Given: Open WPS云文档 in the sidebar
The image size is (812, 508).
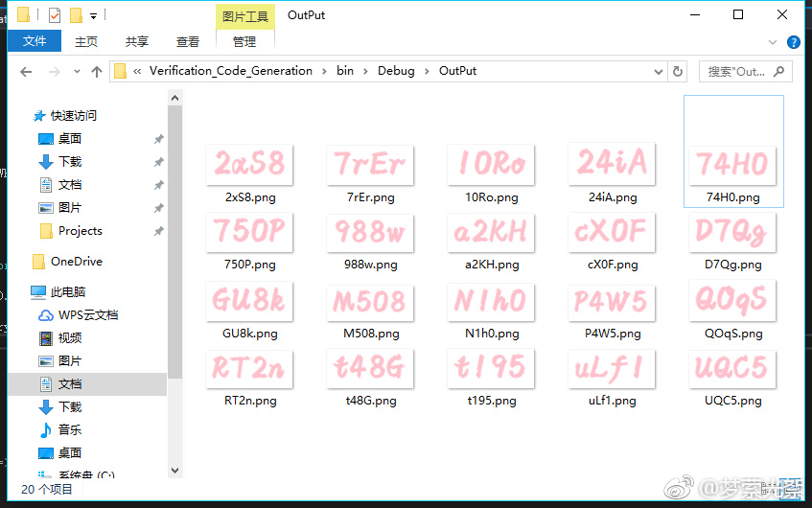Looking at the screenshot, I should 87,315.
